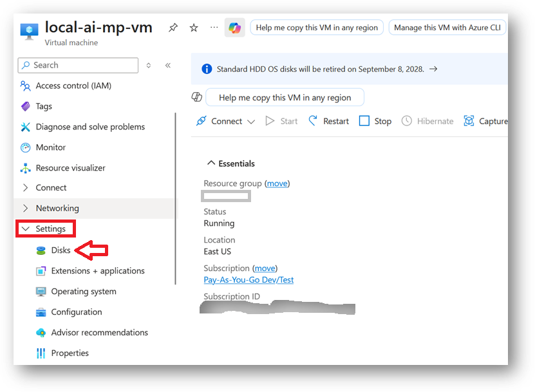
Task: Collapse the Essentials section
Action: tap(211, 163)
